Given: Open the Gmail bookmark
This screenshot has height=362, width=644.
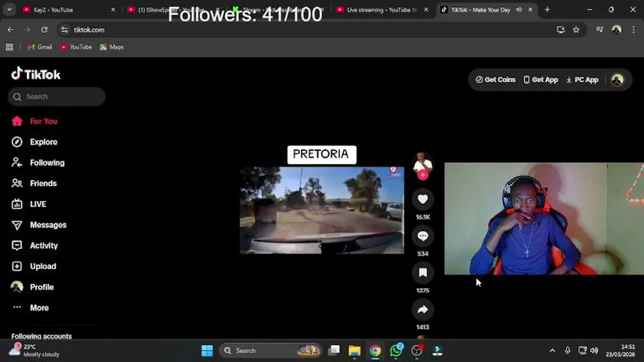Looking at the screenshot, I should (40, 47).
